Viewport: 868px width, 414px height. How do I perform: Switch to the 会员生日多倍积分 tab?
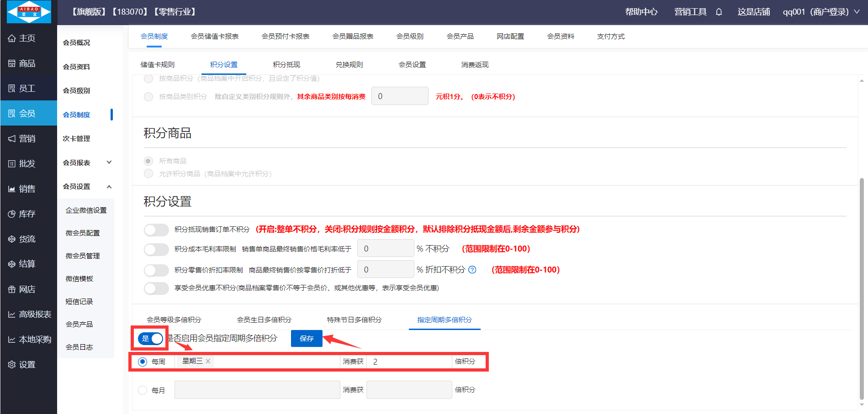pos(264,320)
